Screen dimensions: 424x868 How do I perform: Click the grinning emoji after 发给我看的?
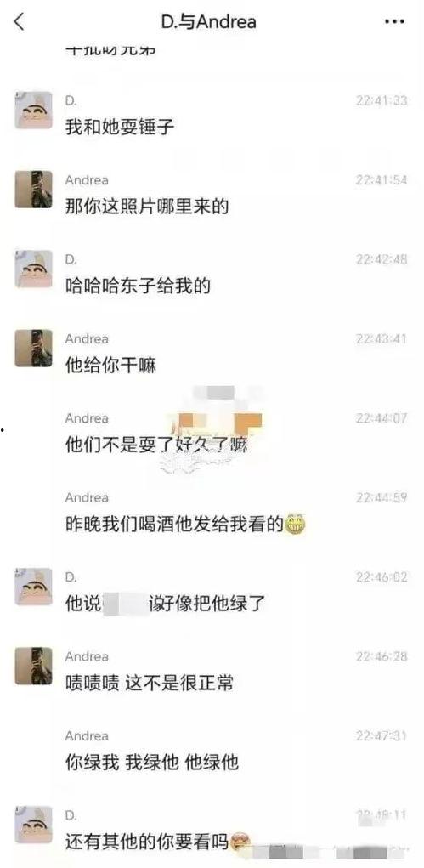[x=295, y=524]
